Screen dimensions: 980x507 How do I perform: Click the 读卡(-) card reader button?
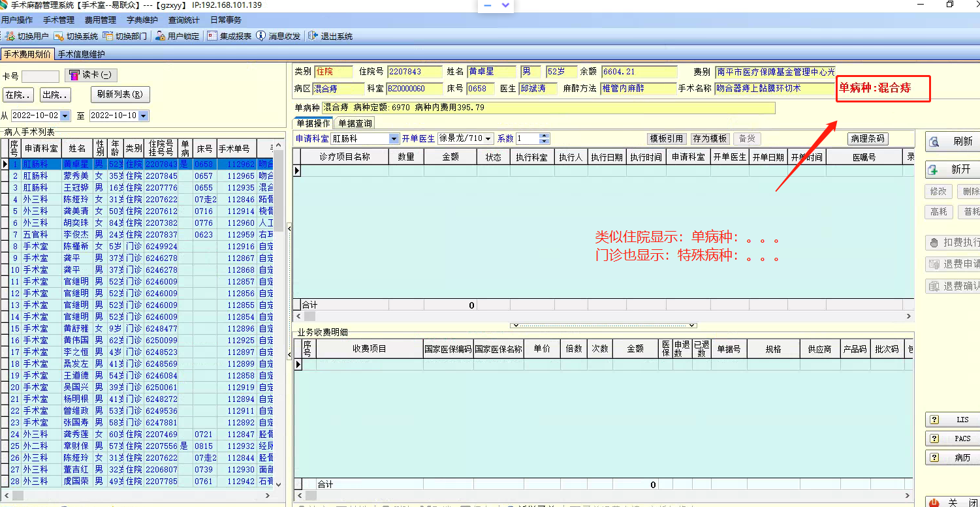tap(91, 75)
